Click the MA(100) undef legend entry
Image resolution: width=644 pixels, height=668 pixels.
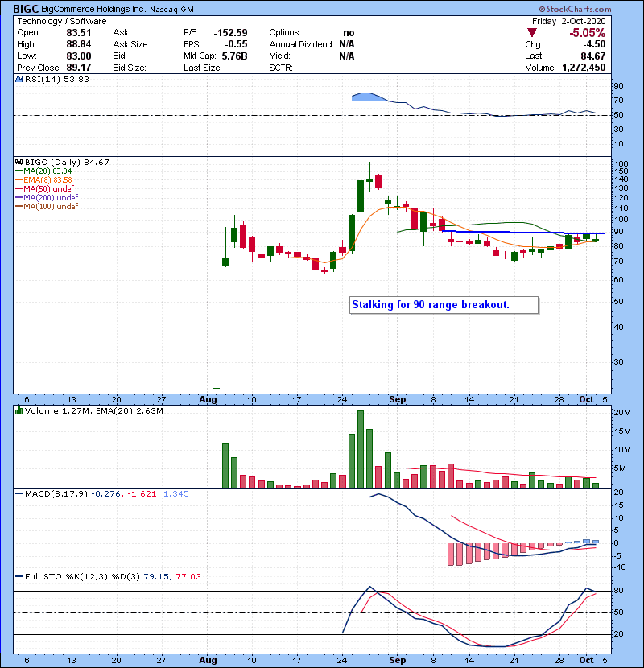tap(47, 207)
